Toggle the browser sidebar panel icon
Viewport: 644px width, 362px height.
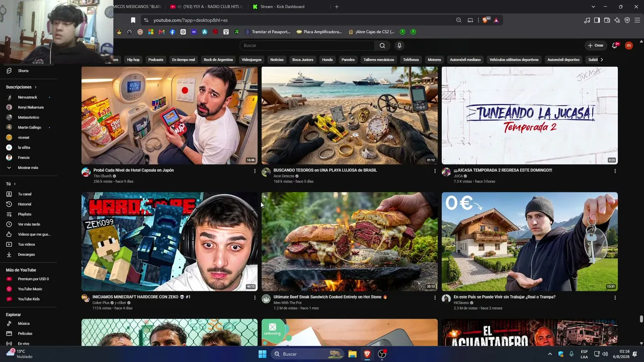pyautogui.click(x=597, y=20)
